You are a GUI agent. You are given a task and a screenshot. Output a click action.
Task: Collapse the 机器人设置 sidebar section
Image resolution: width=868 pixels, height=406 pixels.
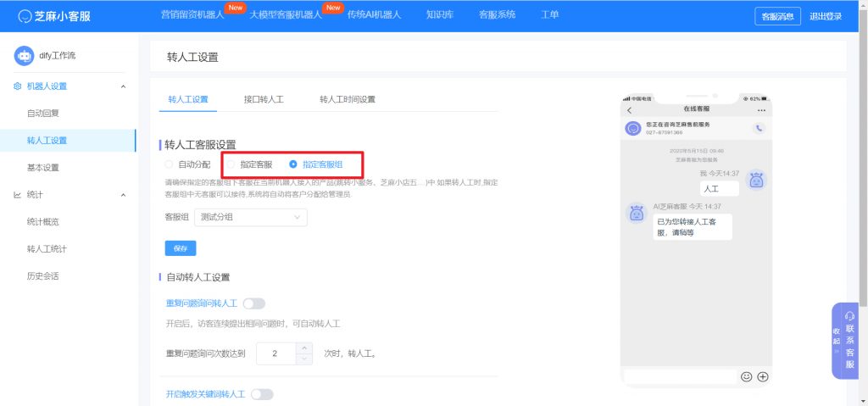[x=123, y=86]
